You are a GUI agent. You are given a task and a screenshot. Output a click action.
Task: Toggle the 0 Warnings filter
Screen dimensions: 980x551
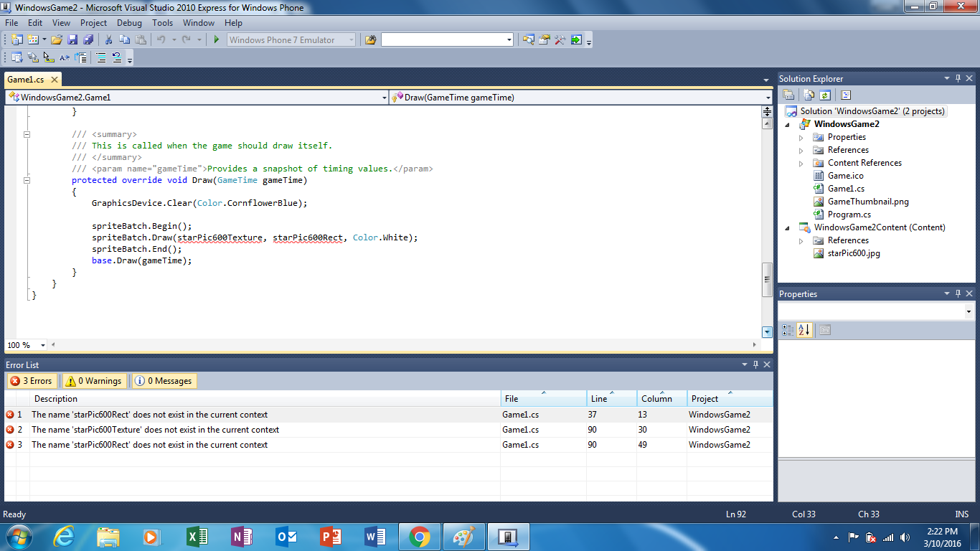pos(93,381)
